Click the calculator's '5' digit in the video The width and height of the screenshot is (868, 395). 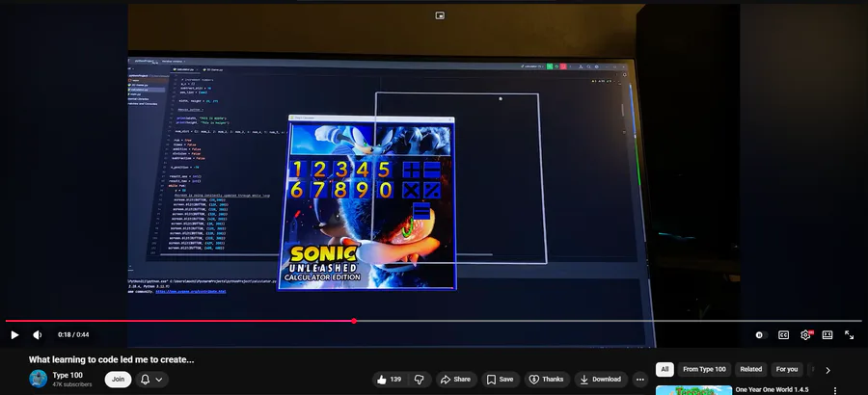point(384,170)
